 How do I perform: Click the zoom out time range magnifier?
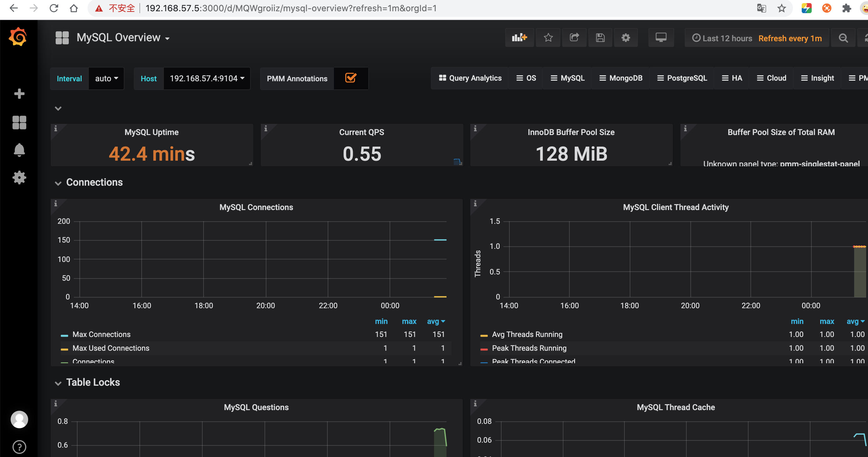coord(843,38)
